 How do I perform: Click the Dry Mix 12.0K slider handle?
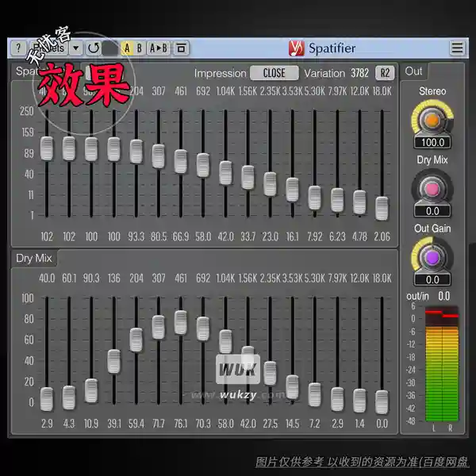(359, 401)
